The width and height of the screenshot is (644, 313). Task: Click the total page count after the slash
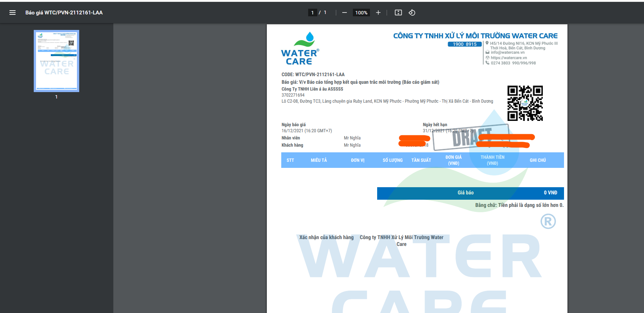325,13
